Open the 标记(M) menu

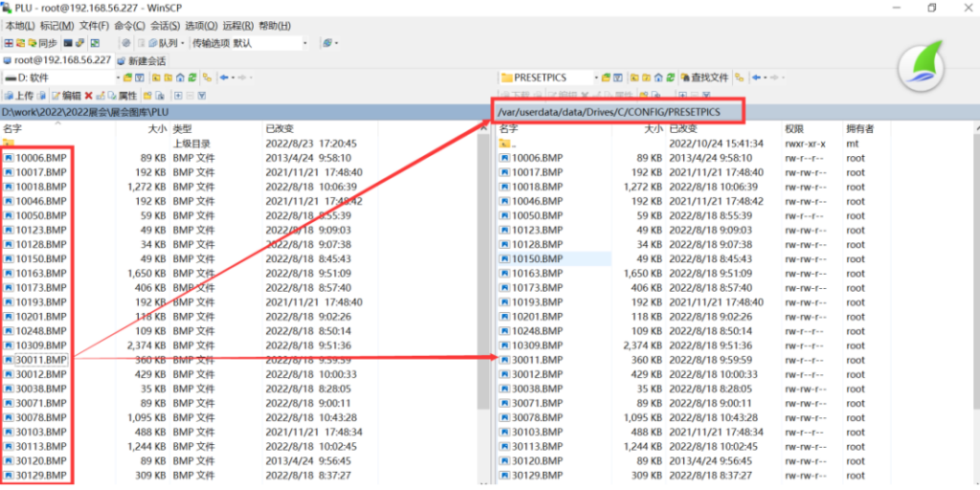[x=56, y=26]
